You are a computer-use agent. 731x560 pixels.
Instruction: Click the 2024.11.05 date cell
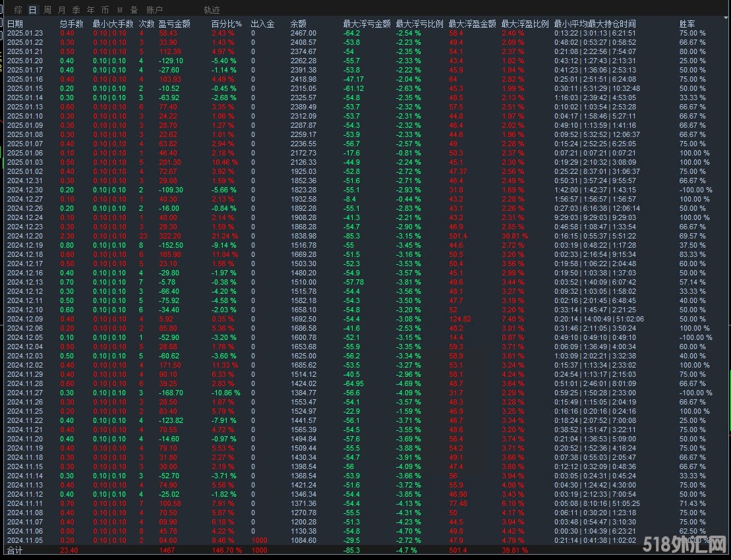click(25, 540)
